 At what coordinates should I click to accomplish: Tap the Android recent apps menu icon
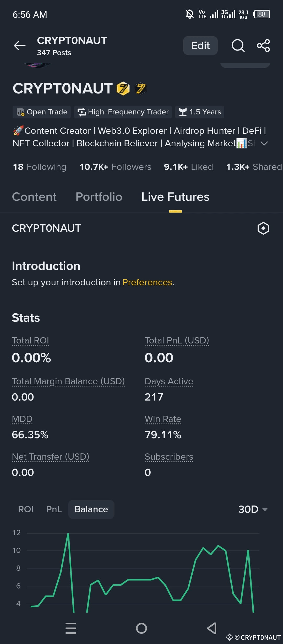71,628
